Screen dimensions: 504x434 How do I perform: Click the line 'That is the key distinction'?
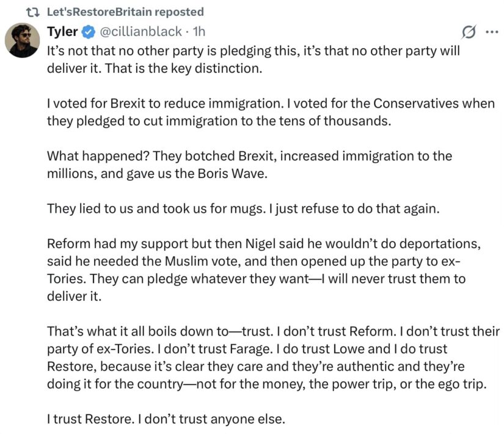click(184, 68)
